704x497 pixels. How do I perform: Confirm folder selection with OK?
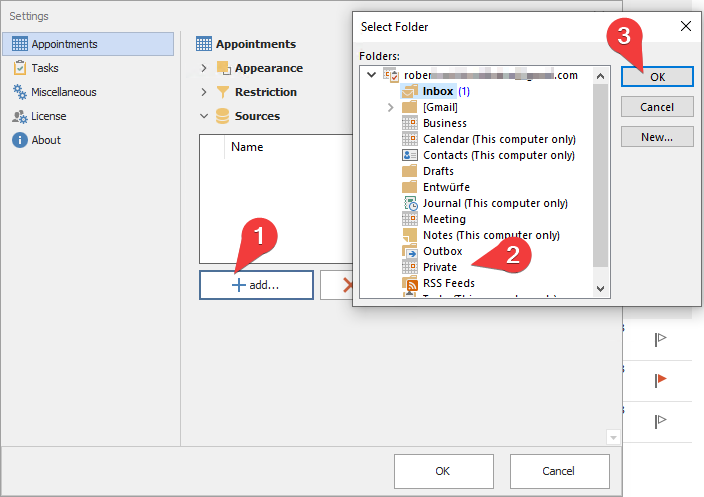(x=657, y=77)
